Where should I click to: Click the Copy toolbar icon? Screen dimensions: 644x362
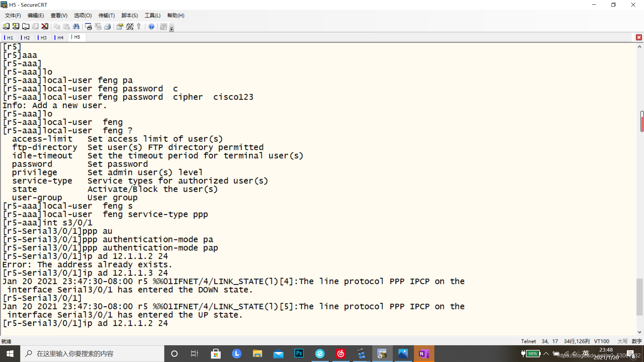57,26
